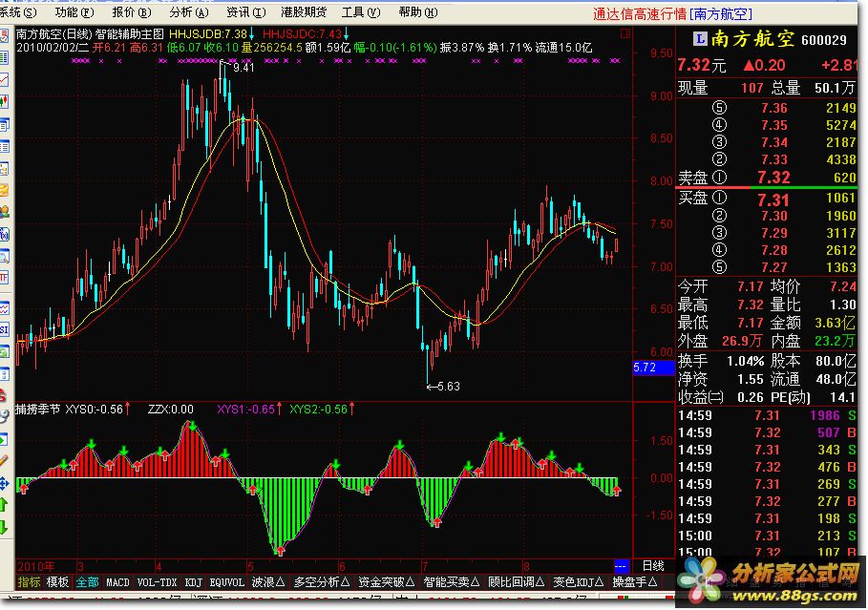Expand the 操盘手△ indicator group

coord(634,581)
